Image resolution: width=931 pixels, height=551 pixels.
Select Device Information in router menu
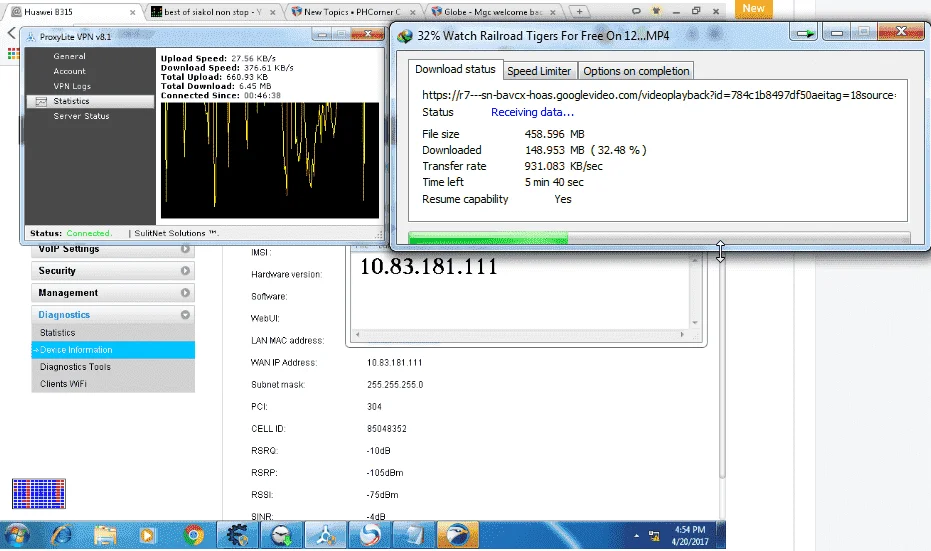point(113,350)
